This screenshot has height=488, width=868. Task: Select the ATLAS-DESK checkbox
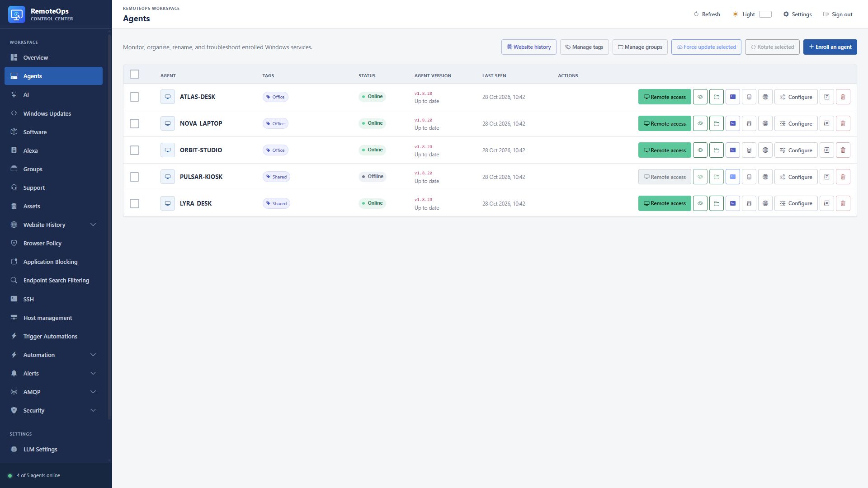(x=134, y=97)
